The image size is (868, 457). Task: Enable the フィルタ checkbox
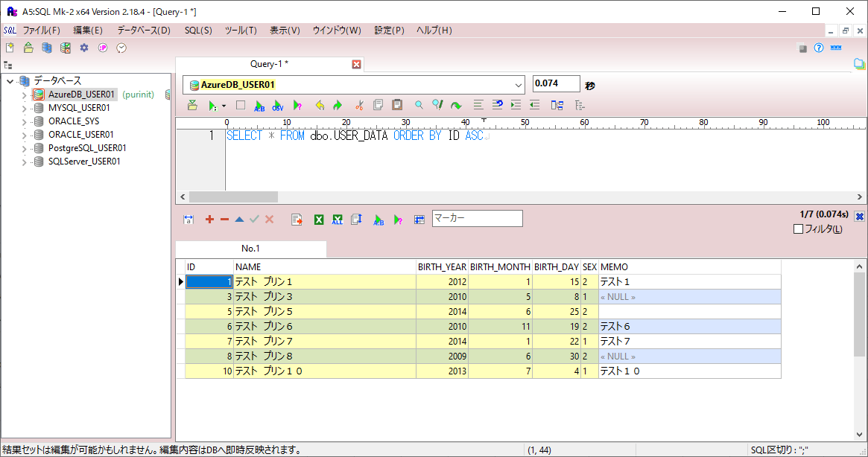click(x=798, y=229)
